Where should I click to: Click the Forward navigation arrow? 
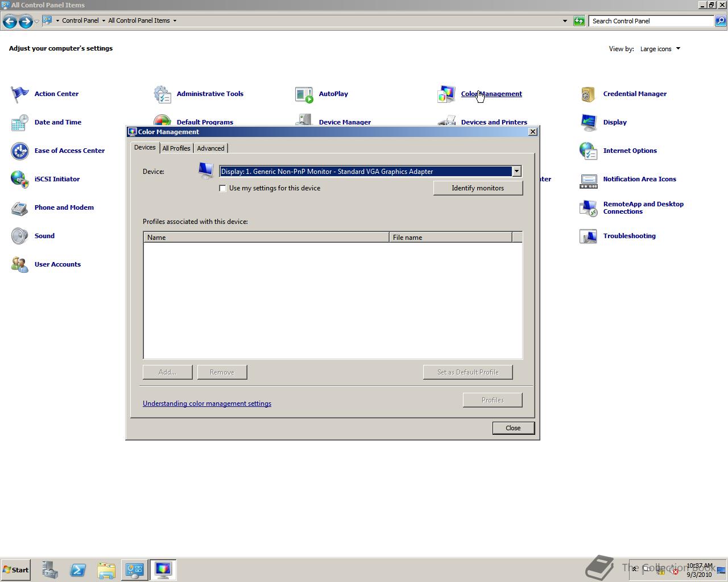pyautogui.click(x=26, y=21)
